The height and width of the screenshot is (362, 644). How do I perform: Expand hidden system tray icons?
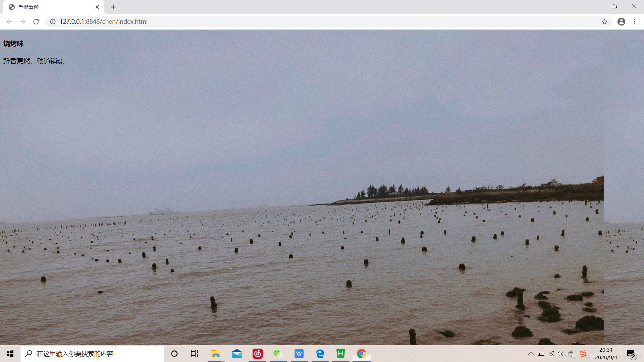click(531, 354)
